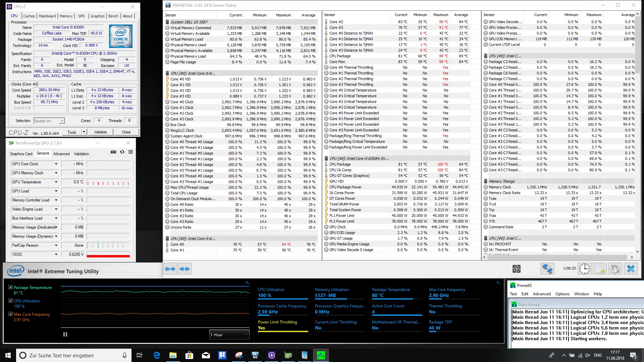644x362 pixels.
Task: Open GPU-Z hamburger menu
Action: 131,152
